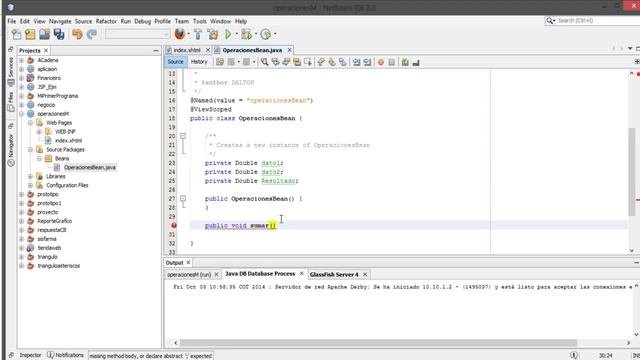
Task: Click the Toggle Highlight Search icon
Action: tap(297, 62)
